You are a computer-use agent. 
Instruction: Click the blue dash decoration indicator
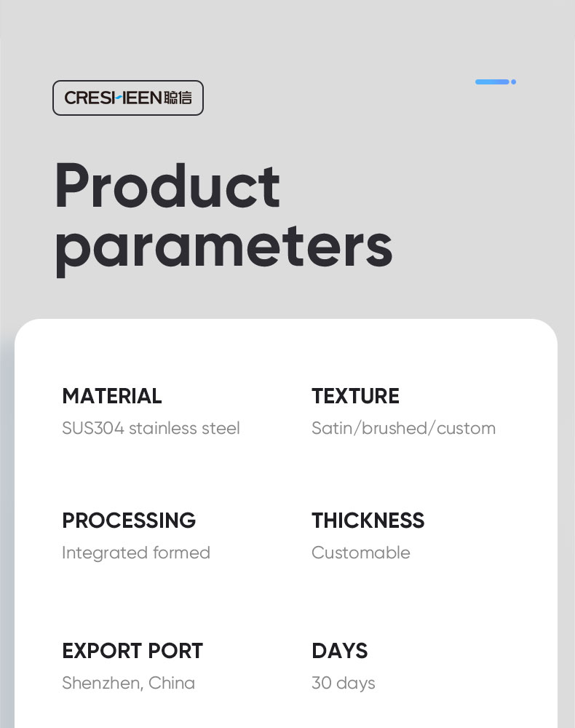point(492,82)
